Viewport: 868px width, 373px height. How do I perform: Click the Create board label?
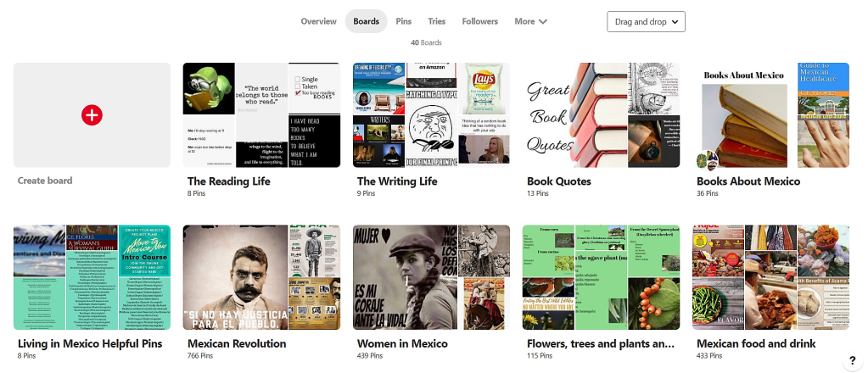tap(45, 181)
